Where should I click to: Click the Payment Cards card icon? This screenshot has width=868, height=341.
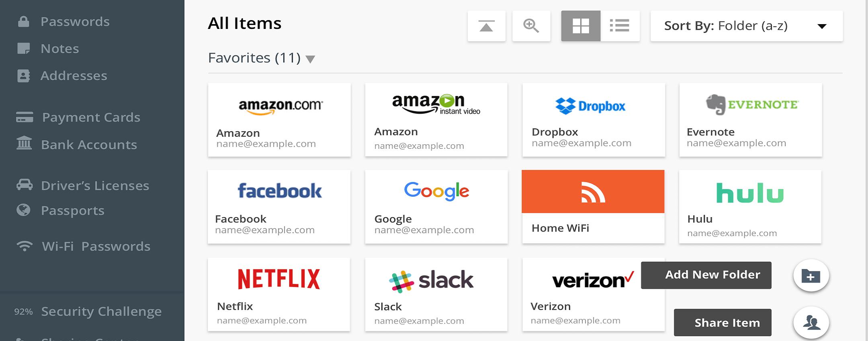(25, 117)
